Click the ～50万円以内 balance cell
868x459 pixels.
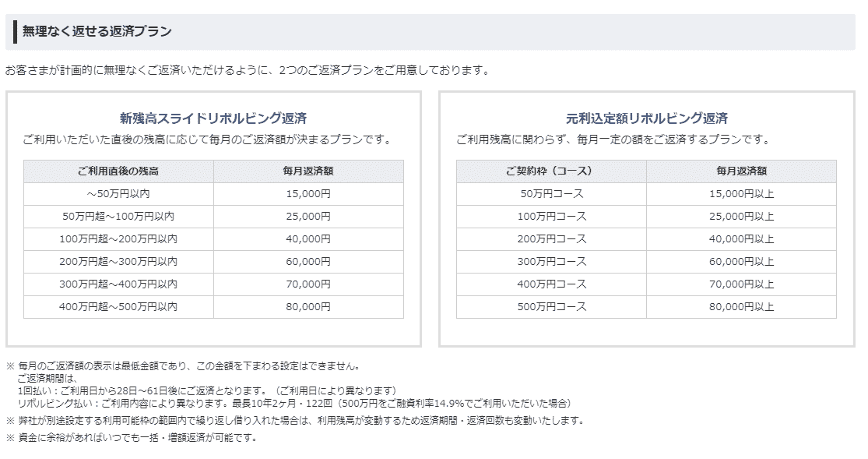(x=118, y=194)
